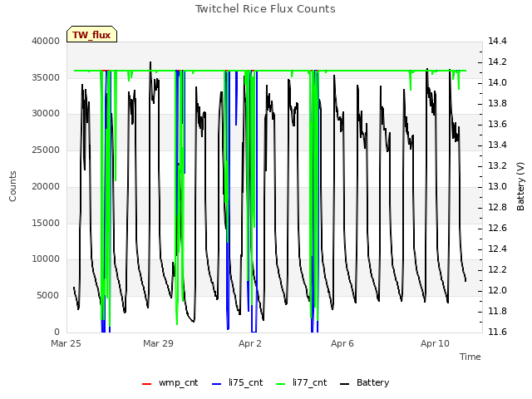
Task: Click the 12.2 Battery axis label
Action: pyautogui.click(x=497, y=269)
